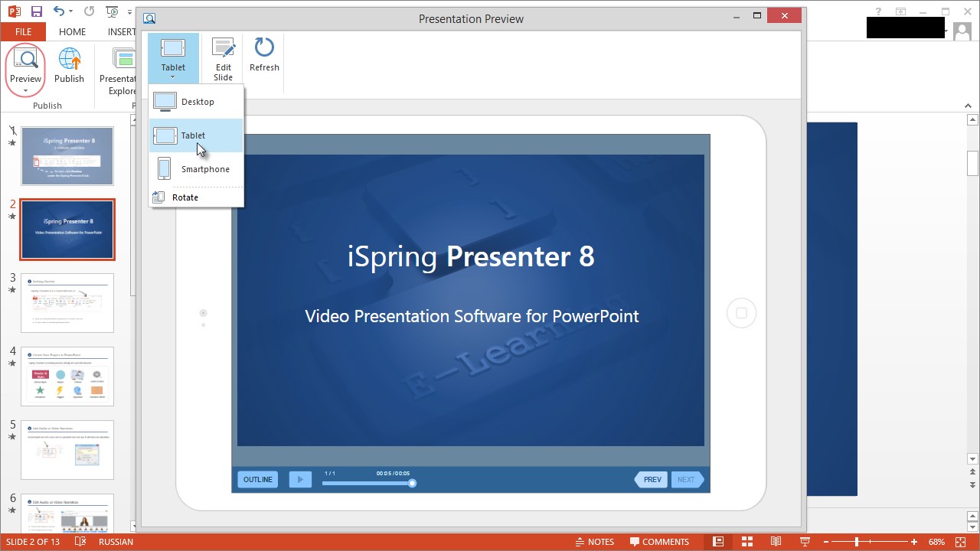Select slide 4 thumbnail

(67, 377)
